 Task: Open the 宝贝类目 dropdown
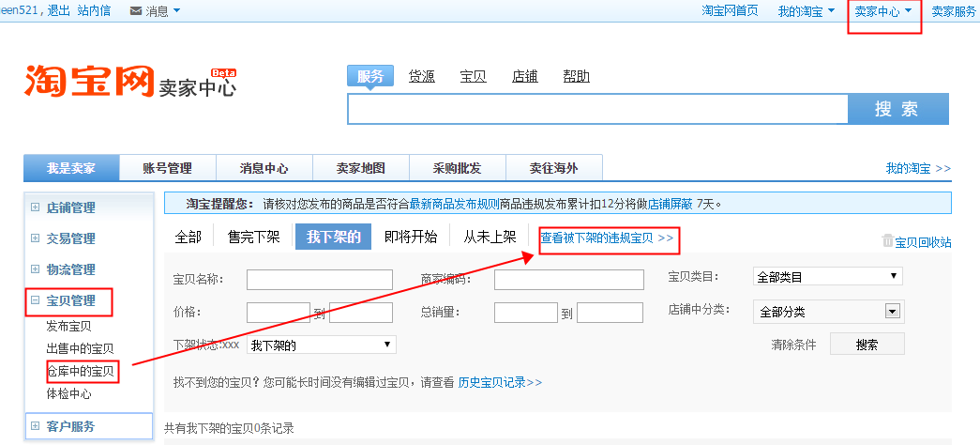coord(827,277)
